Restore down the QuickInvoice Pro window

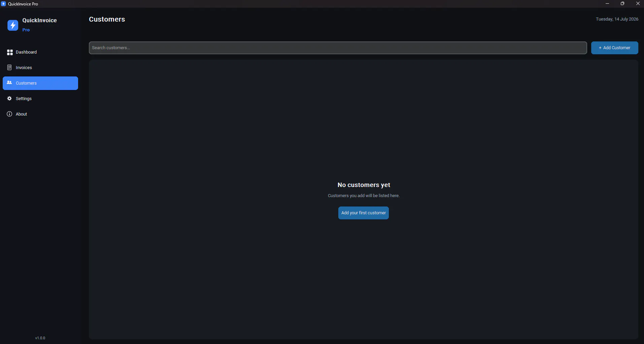click(622, 4)
